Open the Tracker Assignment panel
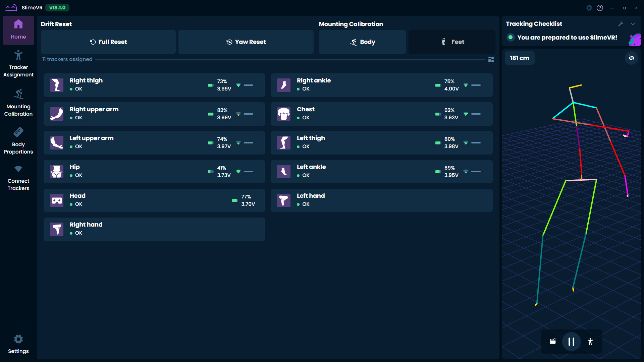The height and width of the screenshot is (362, 644). [18, 63]
